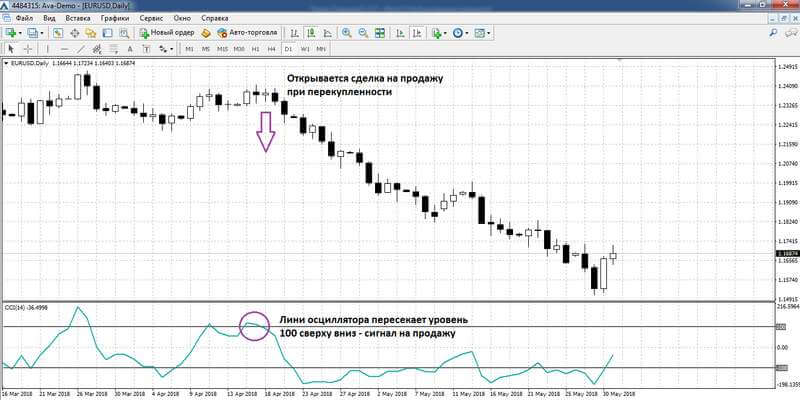Select the D1 timeframe button

click(289, 48)
